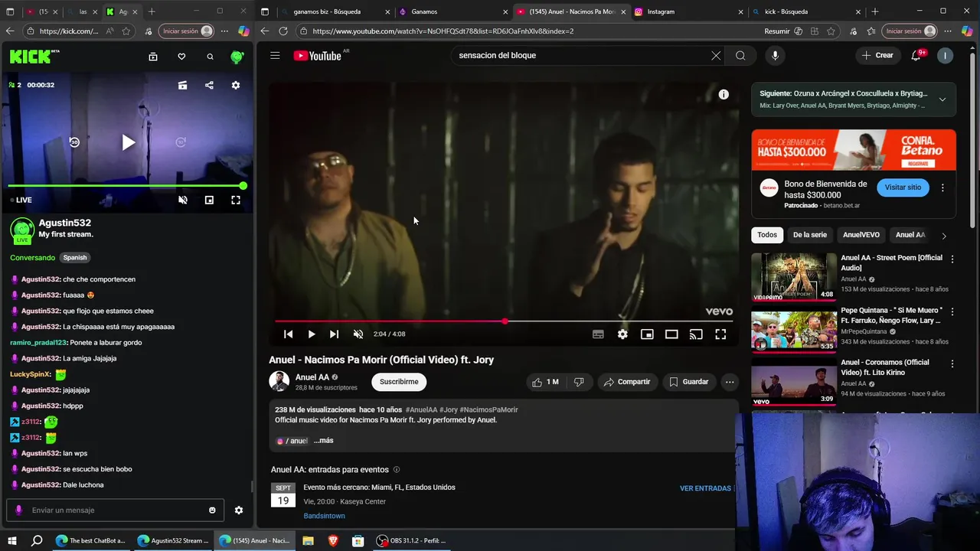
Task: Open the Betano ad options menu
Action: [942, 187]
